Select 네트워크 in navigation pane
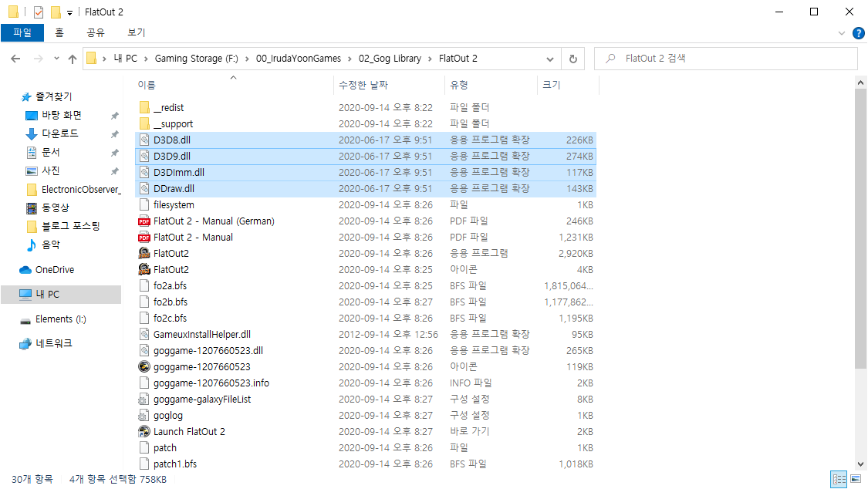 (x=54, y=343)
